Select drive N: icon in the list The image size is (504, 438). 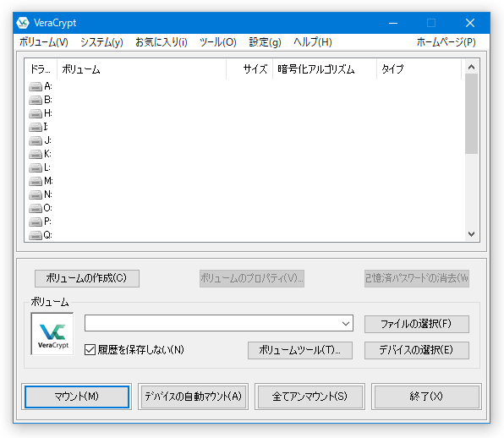pyautogui.click(x=36, y=194)
